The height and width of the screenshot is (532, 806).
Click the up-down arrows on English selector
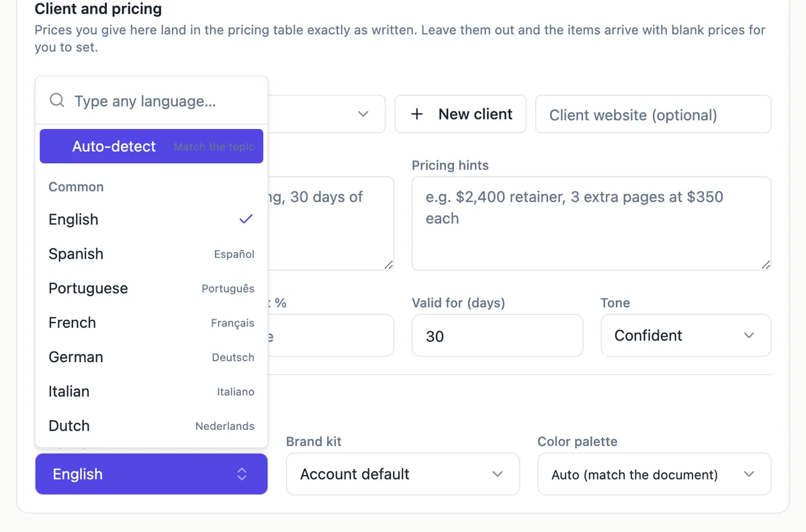point(242,474)
